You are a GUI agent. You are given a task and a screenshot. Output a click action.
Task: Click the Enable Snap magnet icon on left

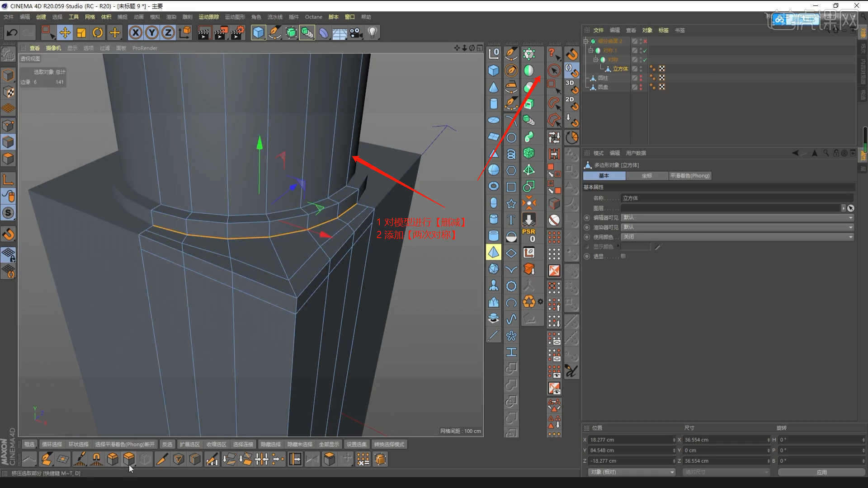point(9,234)
